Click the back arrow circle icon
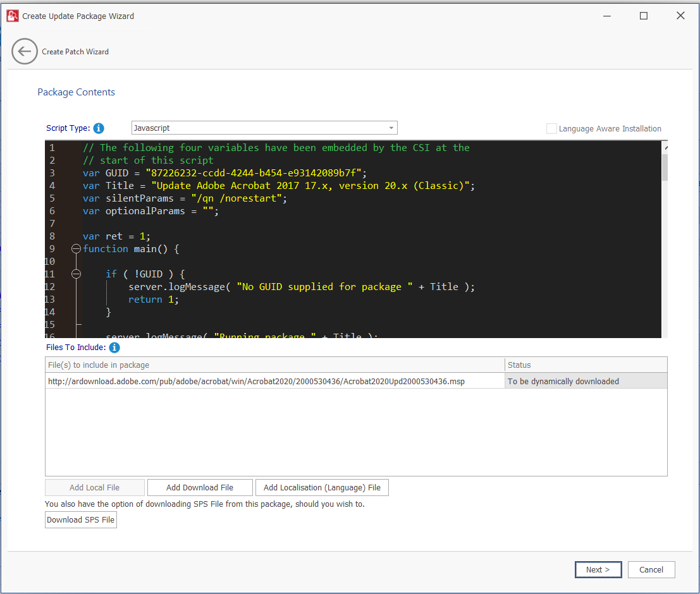 [25, 51]
